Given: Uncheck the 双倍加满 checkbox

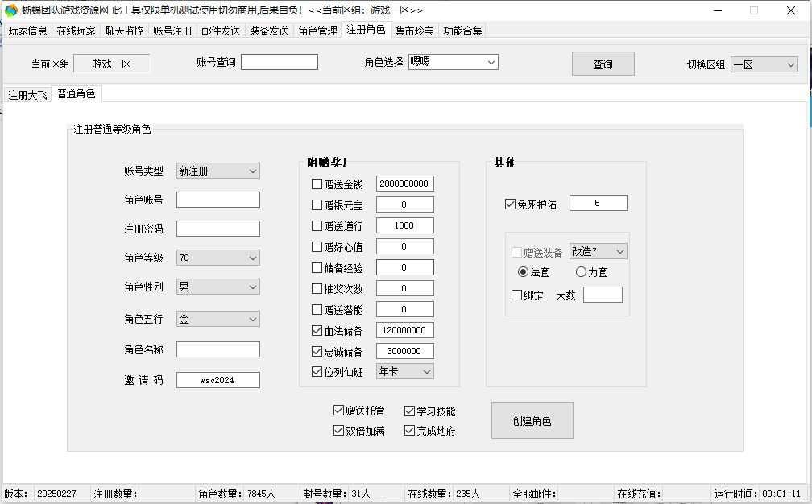Looking at the screenshot, I should point(338,431).
